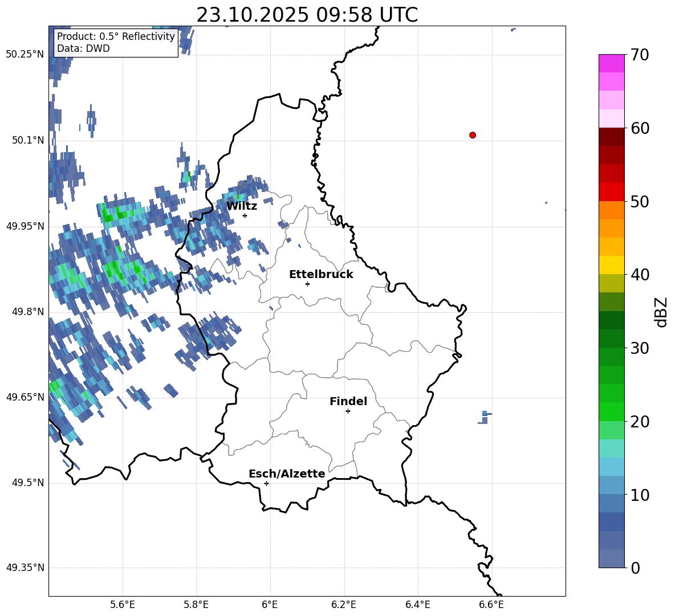Screen dimensions: 675x616
Task: Click the 5.8°E longitude label
Action: (x=196, y=605)
